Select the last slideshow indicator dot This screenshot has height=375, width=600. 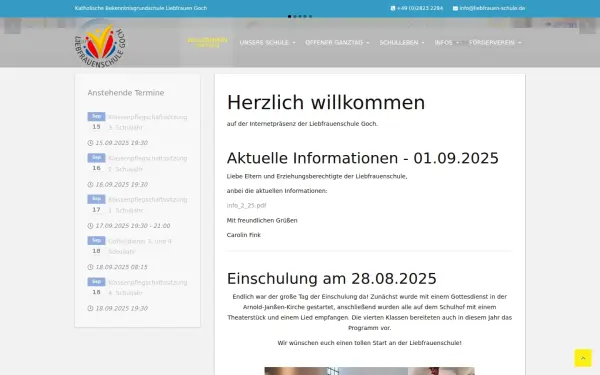click(x=310, y=16)
